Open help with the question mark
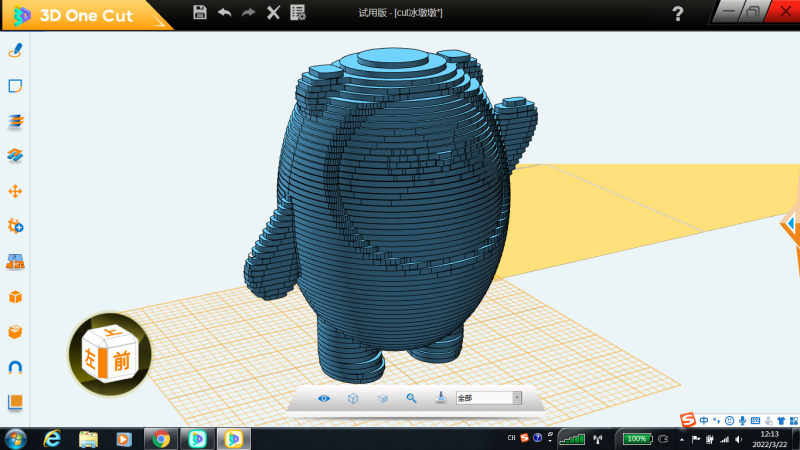 click(678, 13)
